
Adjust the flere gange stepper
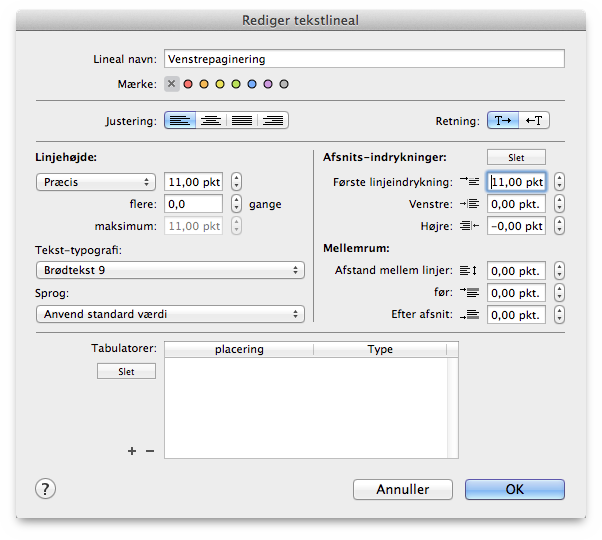pos(236,204)
